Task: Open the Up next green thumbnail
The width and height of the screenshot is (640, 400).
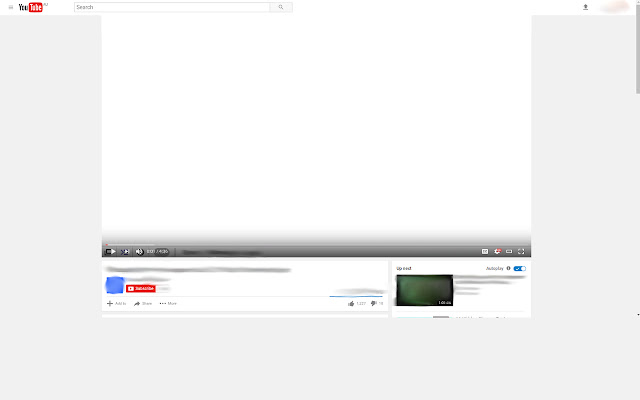Action: point(424,290)
